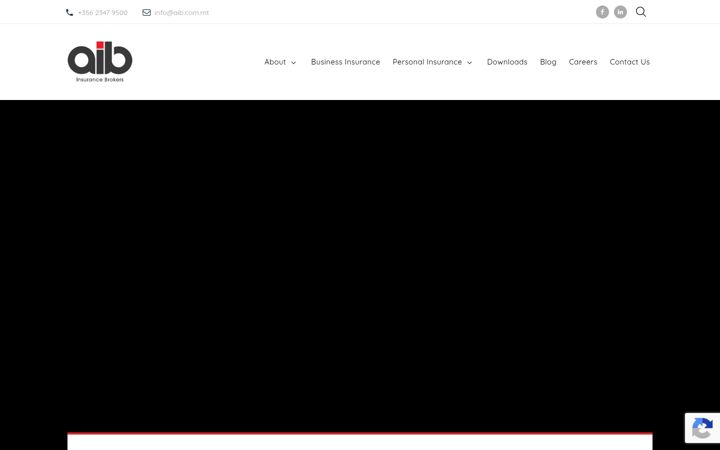Click the aib Insurance Brokers logo

[100, 62]
